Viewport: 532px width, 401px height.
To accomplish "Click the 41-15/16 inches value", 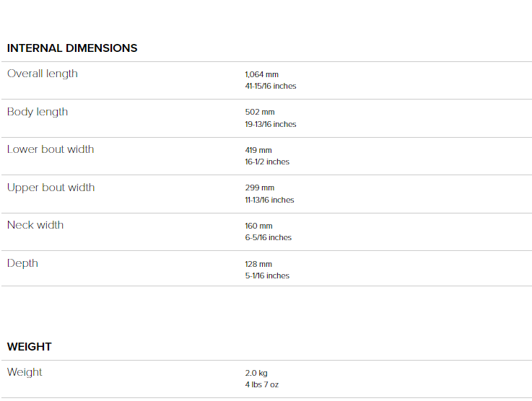I will click(271, 86).
